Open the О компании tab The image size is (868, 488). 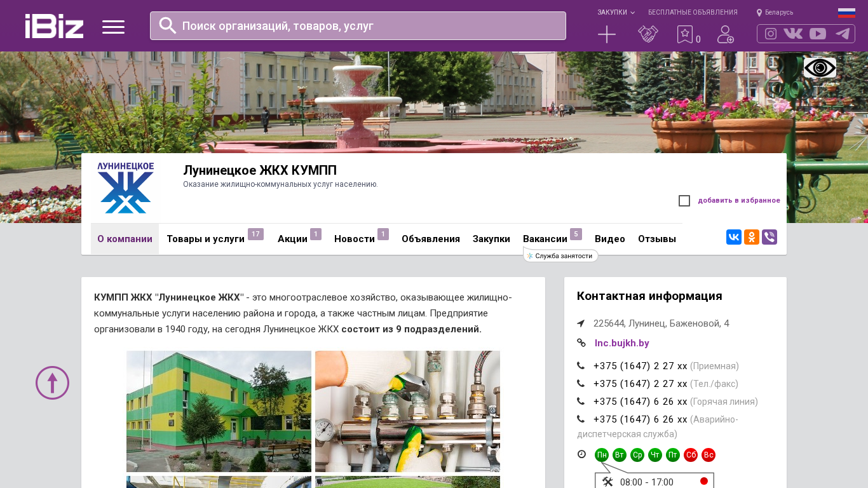125,239
